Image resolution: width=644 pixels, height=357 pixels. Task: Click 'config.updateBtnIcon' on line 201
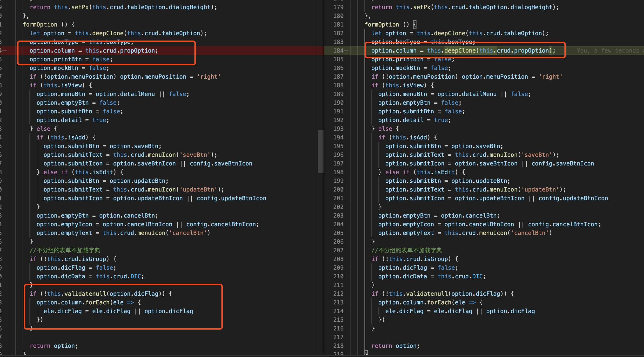[573, 198]
